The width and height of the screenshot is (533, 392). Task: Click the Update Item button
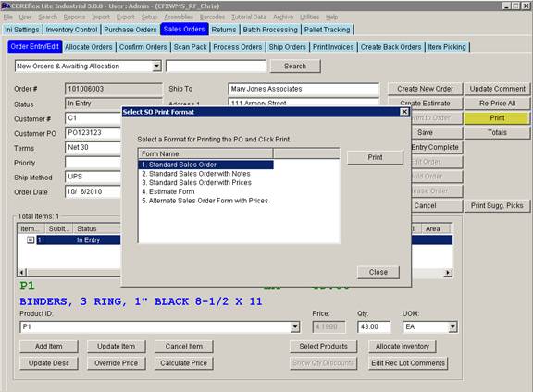coord(117,346)
